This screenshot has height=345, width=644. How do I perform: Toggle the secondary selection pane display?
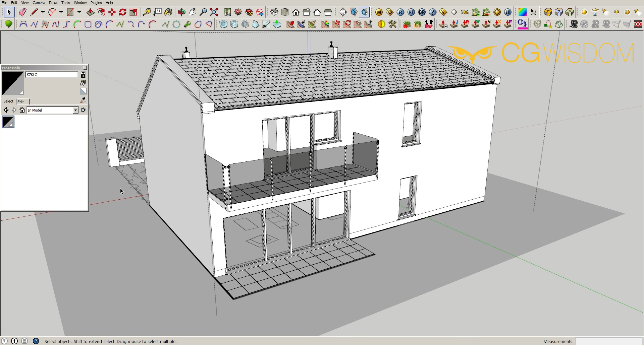click(x=83, y=75)
